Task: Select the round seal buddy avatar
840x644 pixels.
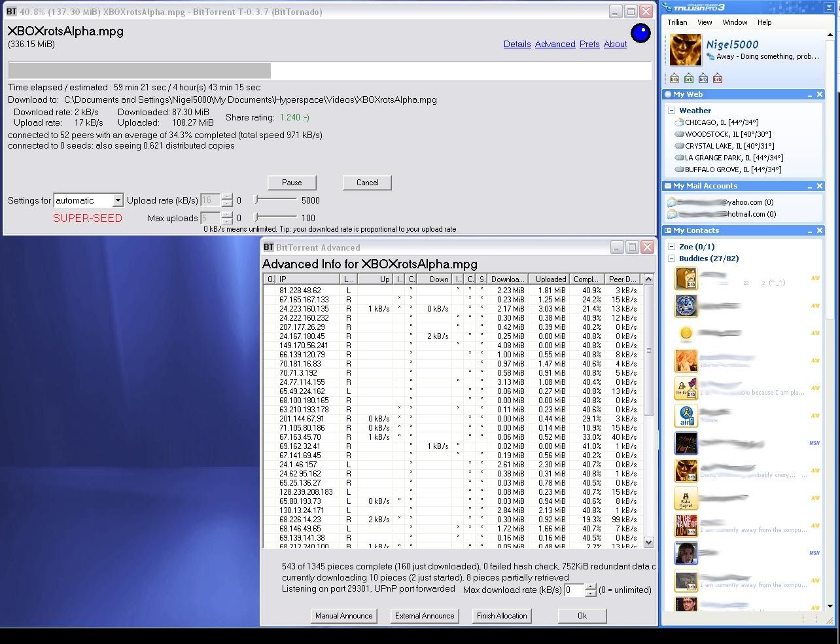Action: pyautogui.click(x=686, y=306)
